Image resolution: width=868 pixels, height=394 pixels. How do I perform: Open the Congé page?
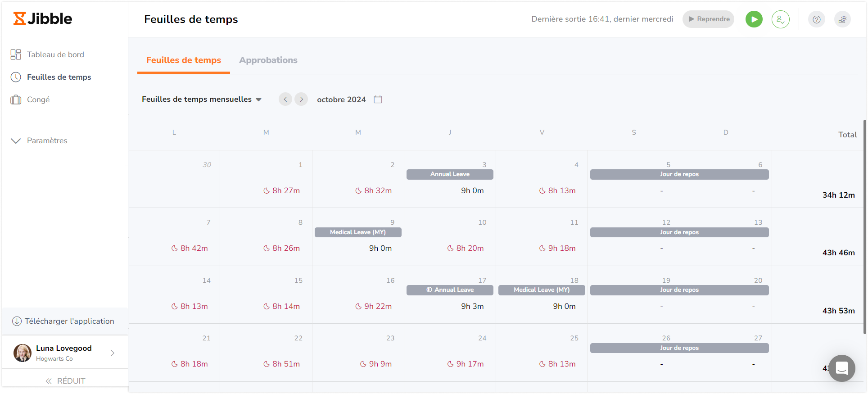click(30, 100)
